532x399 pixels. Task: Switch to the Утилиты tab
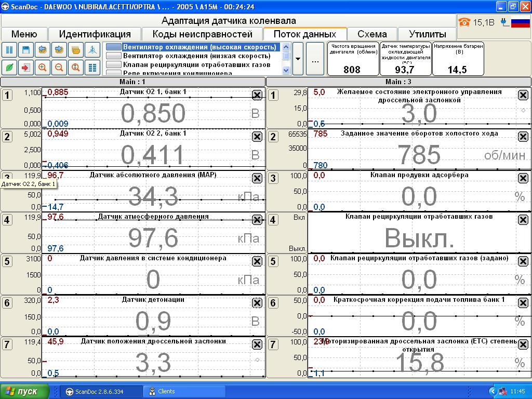point(427,34)
